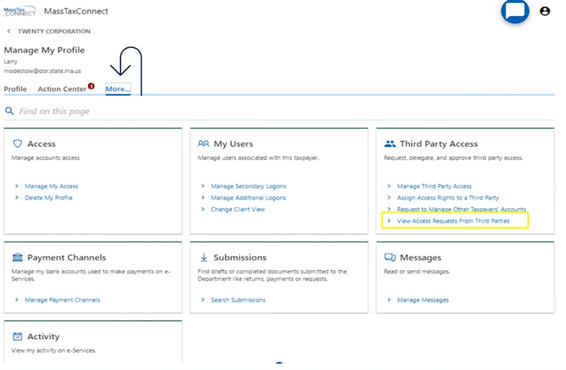Click Change Client View link
566x370 pixels.
click(x=238, y=209)
